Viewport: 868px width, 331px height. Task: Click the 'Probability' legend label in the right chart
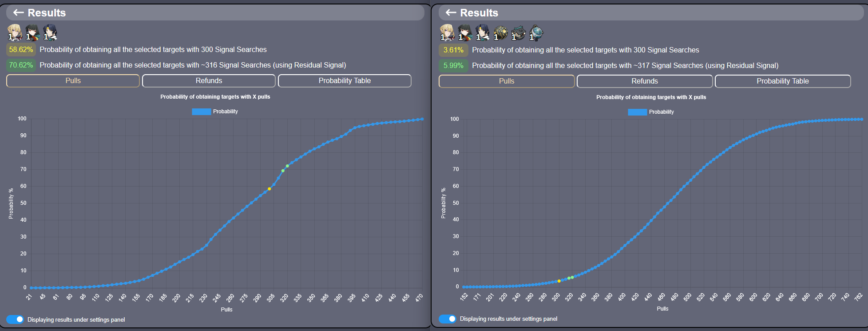(662, 112)
